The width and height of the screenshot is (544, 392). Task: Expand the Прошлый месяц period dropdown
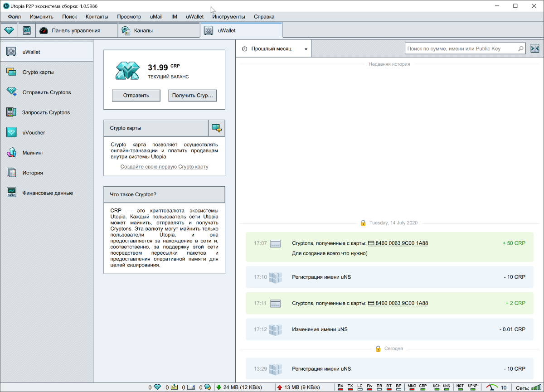point(274,48)
